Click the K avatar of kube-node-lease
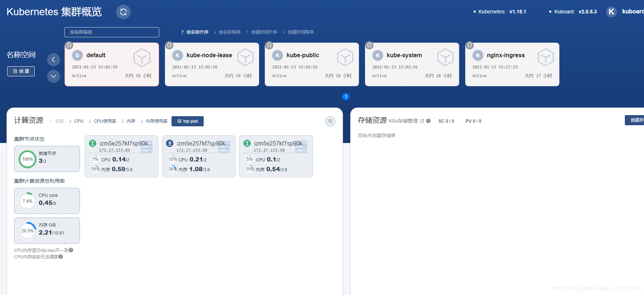The image size is (644, 295). click(177, 55)
